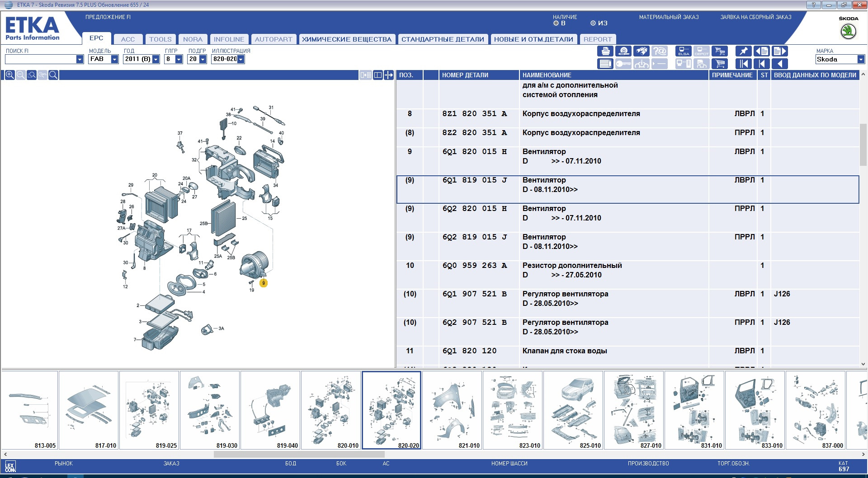Image resolution: width=868 pixels, height=478 pixels.
Task: Click the НОМЕР ДЕТАЛИ column header
Action: [x=479, y=75]
